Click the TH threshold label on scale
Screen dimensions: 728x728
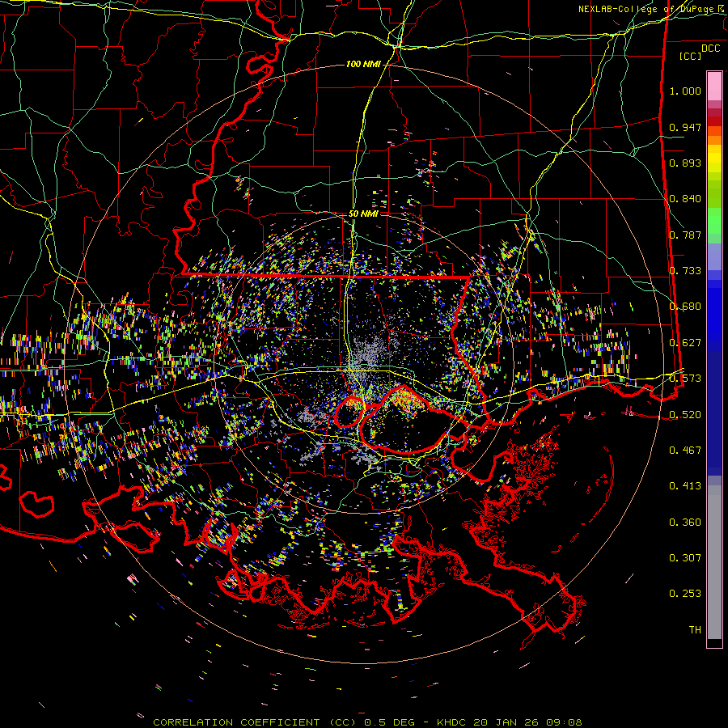pos(695,630)
